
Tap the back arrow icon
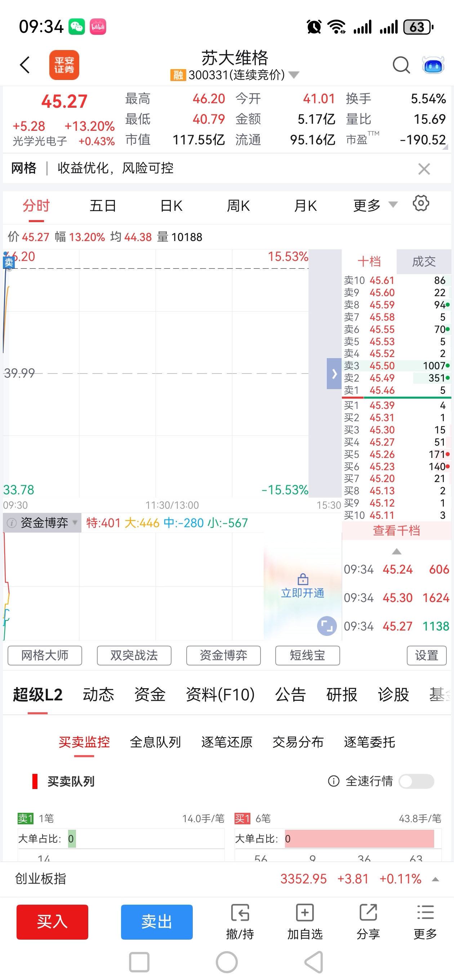coord(25,65)
